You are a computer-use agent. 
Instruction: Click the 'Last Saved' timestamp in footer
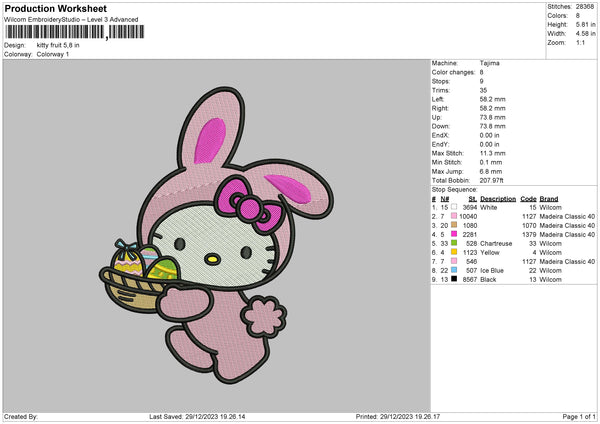(197, 417)
